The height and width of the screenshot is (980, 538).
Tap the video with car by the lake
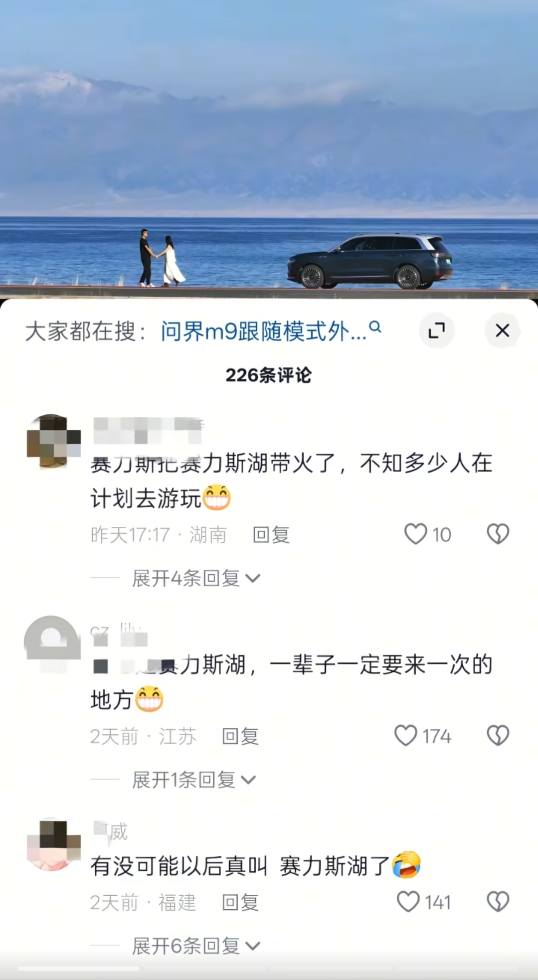click(x=269, y=150)
